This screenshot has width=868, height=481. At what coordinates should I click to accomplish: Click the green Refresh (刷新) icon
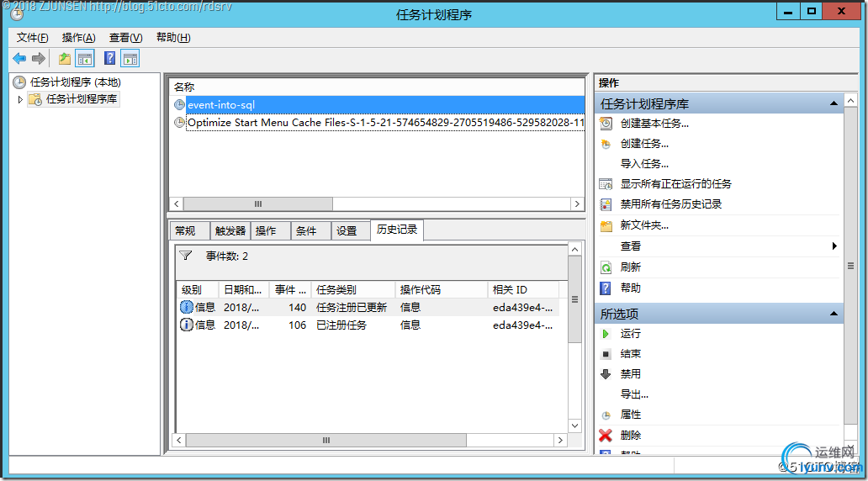pyautogui.click(x=606, y=267)
